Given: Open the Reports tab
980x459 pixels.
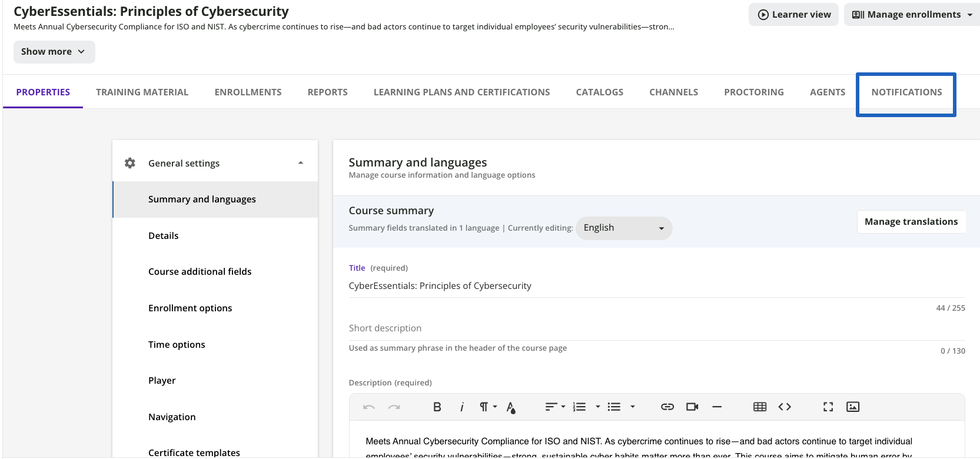Looking at the screenshot, I should tap(327, 92).
